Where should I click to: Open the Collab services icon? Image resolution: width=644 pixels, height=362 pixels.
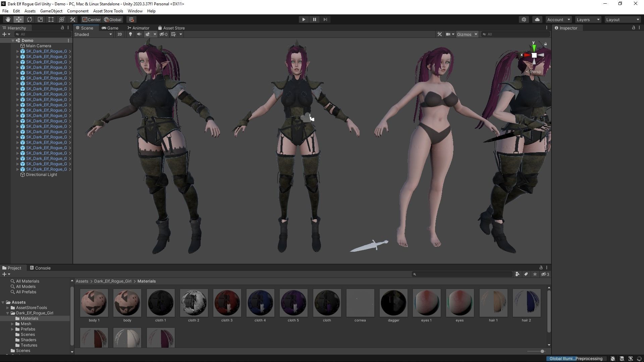pyautogui.click(x=524, y=19)
